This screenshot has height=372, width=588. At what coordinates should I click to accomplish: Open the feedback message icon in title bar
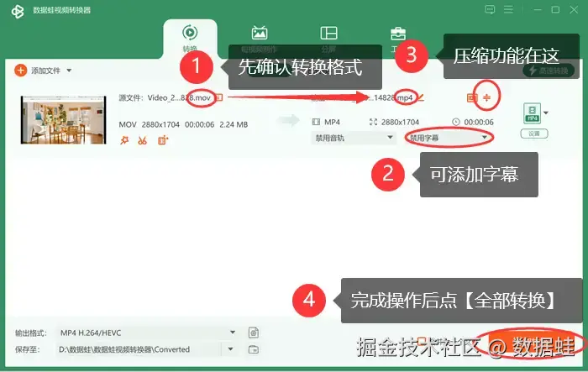tap(490, 9)
